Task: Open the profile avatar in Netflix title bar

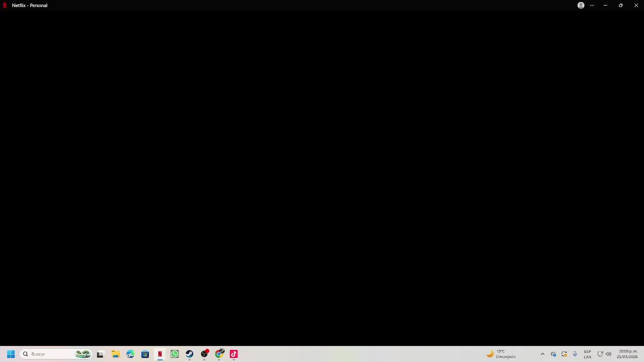Action: coord(581,6)
